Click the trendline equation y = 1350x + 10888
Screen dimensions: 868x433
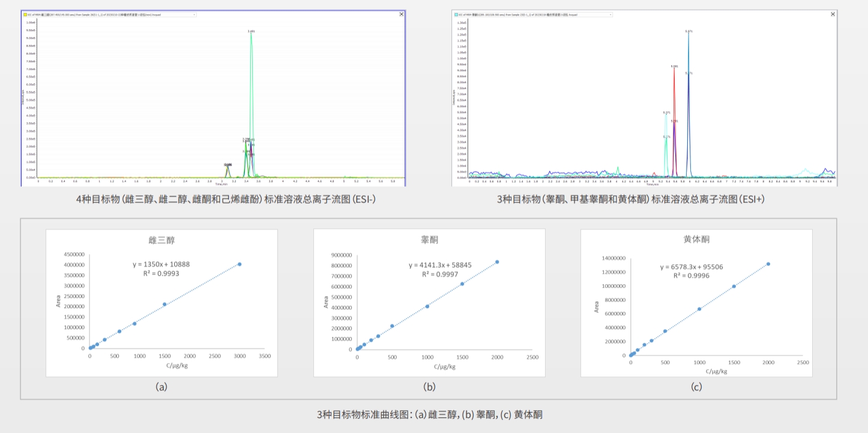(161, 264)
